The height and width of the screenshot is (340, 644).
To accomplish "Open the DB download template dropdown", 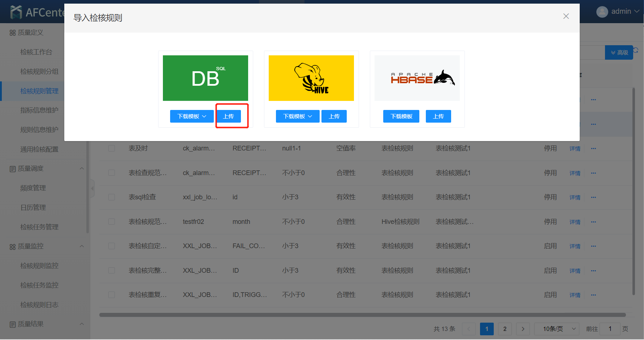I will click(191, 116).
